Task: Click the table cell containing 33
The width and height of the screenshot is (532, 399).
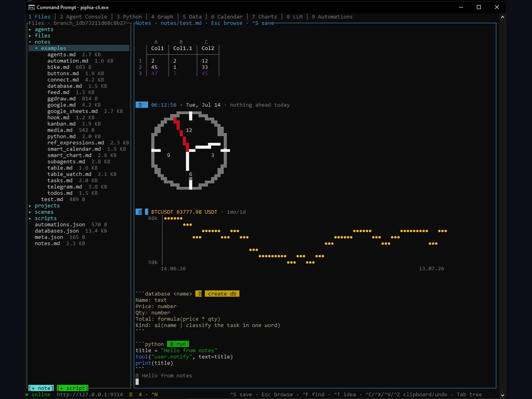Action: pos(205,67)
